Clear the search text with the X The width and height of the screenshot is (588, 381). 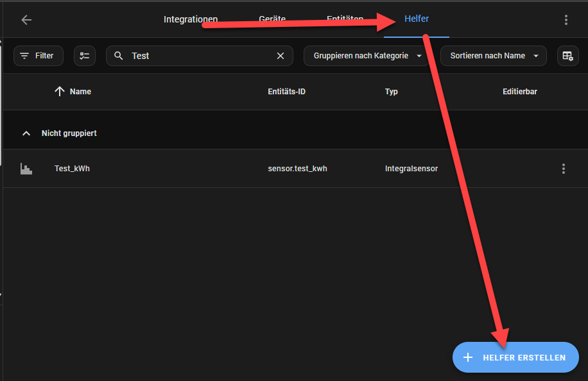[x=280, y=56]
